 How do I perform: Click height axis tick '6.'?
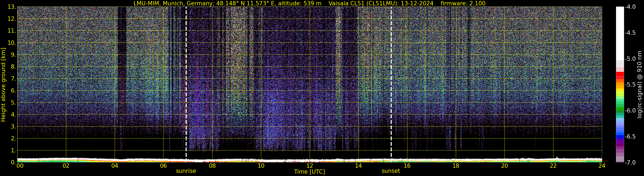pos(13,91)
